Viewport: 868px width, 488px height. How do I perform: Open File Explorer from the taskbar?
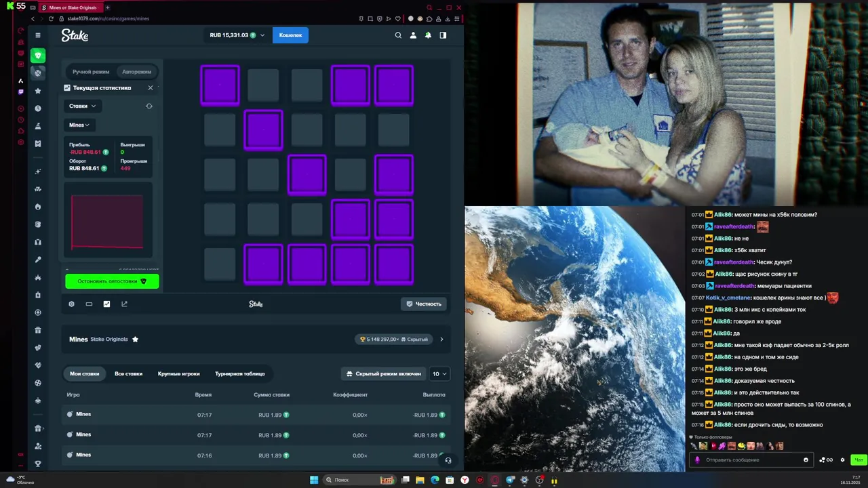pyautogui.click(x=420, y=480)
